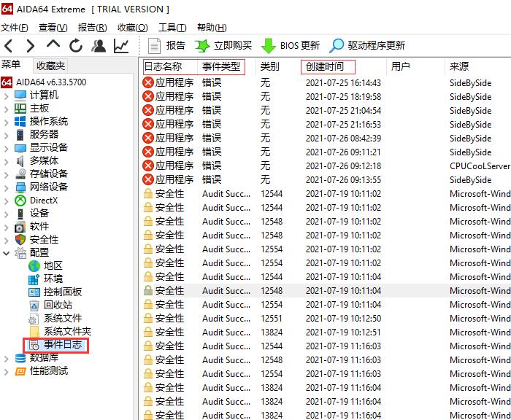
Task: Open the 查看(V) menu
Action: click(53, 28)
